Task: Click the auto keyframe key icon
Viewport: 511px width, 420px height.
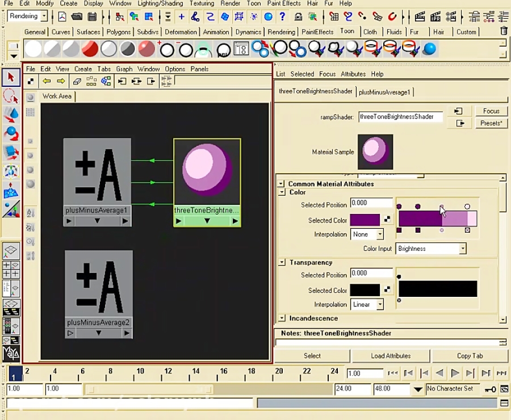Action: (x=490, y=389)
